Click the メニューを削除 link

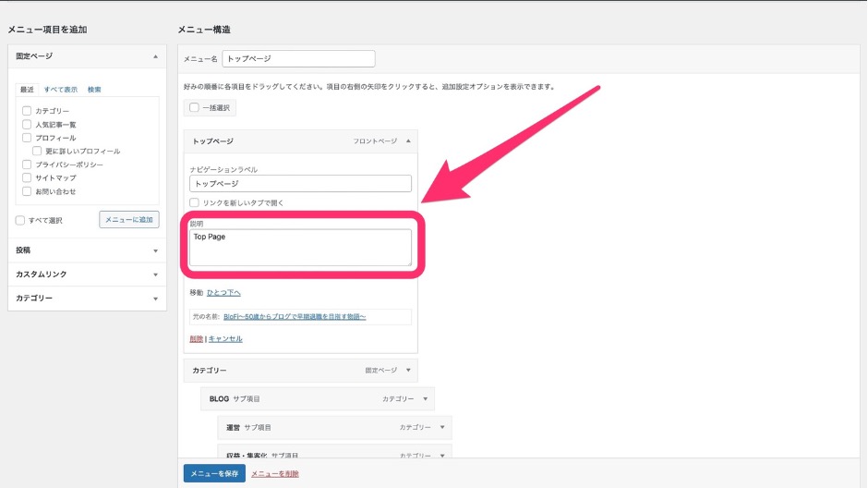[275, 473]
